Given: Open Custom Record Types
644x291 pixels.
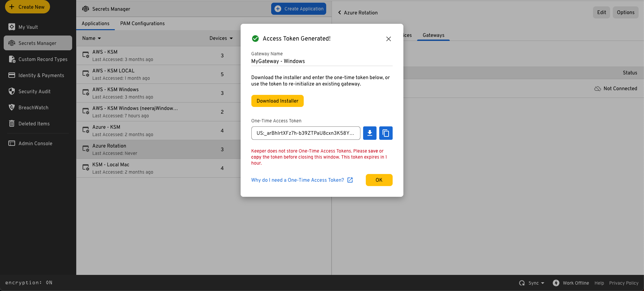Looking at the screenshot, I should [43, 59].
